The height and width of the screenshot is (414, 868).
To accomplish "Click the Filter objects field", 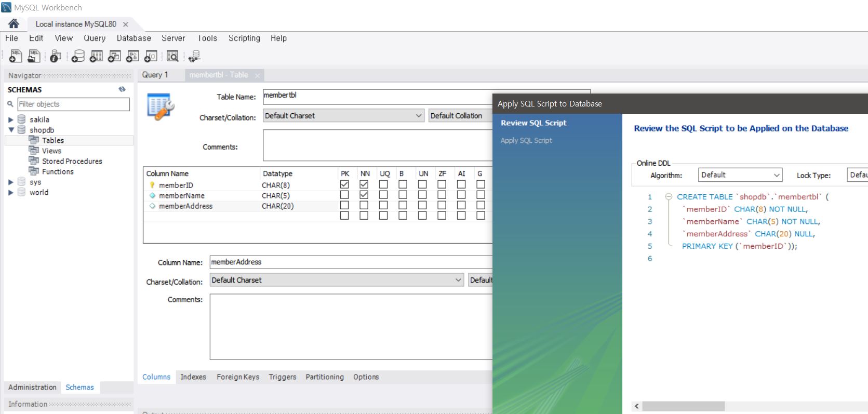I will pos(73,104).
